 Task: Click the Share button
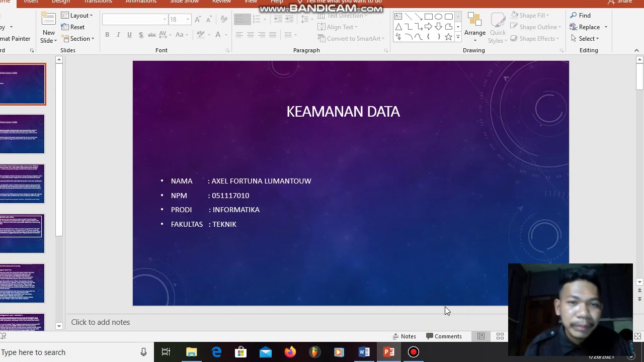(x=620, y=2)
